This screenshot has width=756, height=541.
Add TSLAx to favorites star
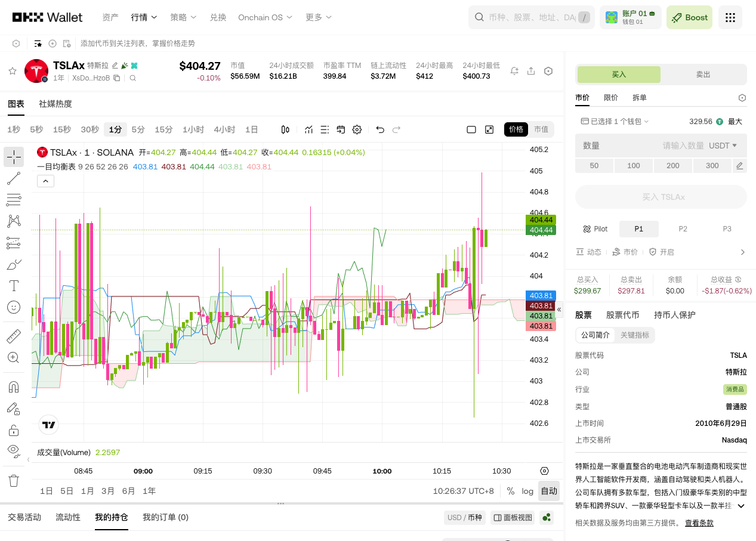coord(12,71)
